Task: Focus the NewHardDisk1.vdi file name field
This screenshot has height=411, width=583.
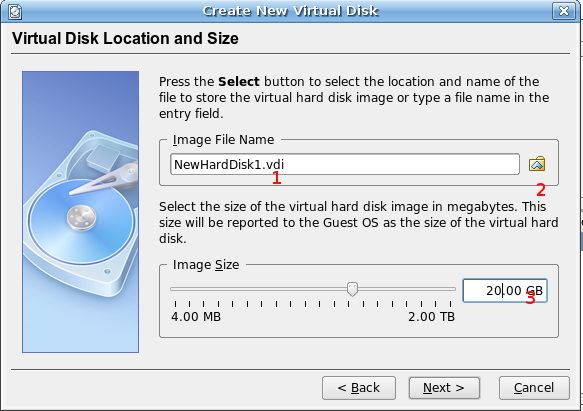Action: coord(345,164)
